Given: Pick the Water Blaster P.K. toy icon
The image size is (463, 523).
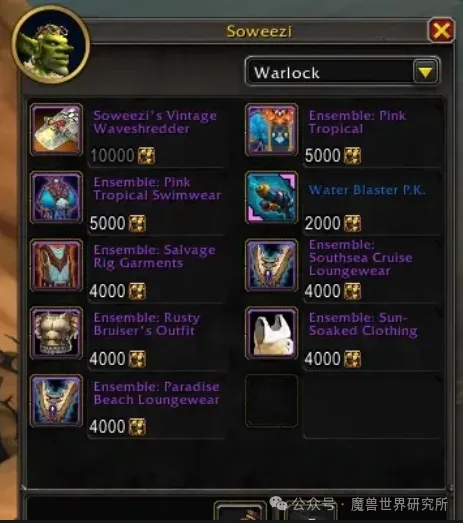Looking at the screenshot, I should pos(272,197).
